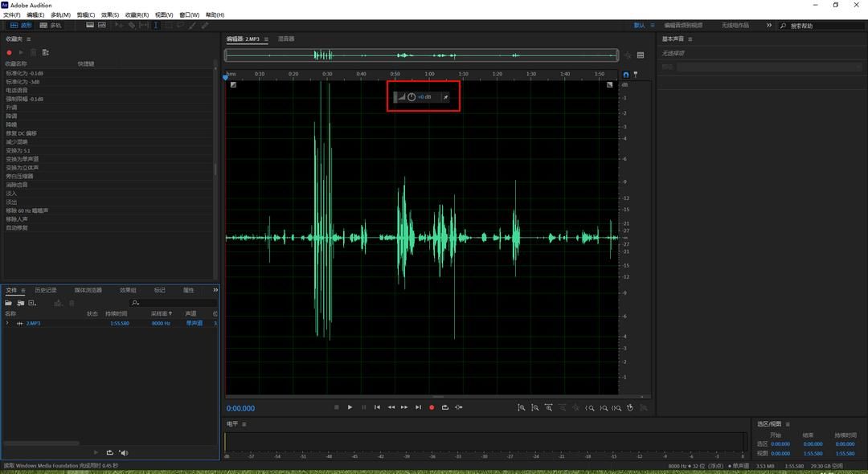Expand hidden panel tabs with double chevron
The height and width of the screenshot is (474, 868).
tap(215, 290)
